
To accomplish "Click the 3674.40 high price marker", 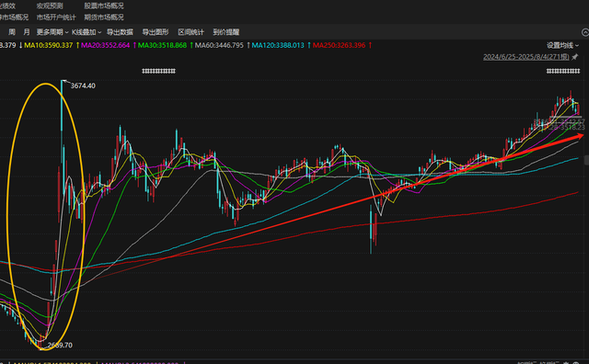I will (x=83, y=85).
